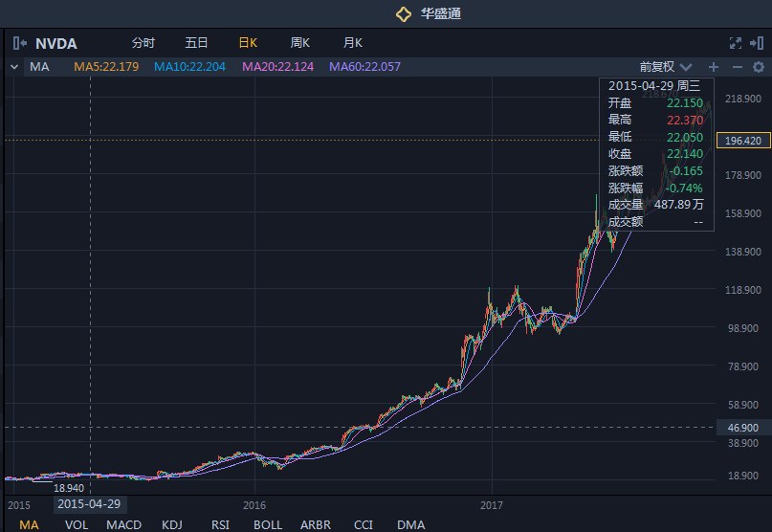Open chart settings gear icon

pos(759,67)
